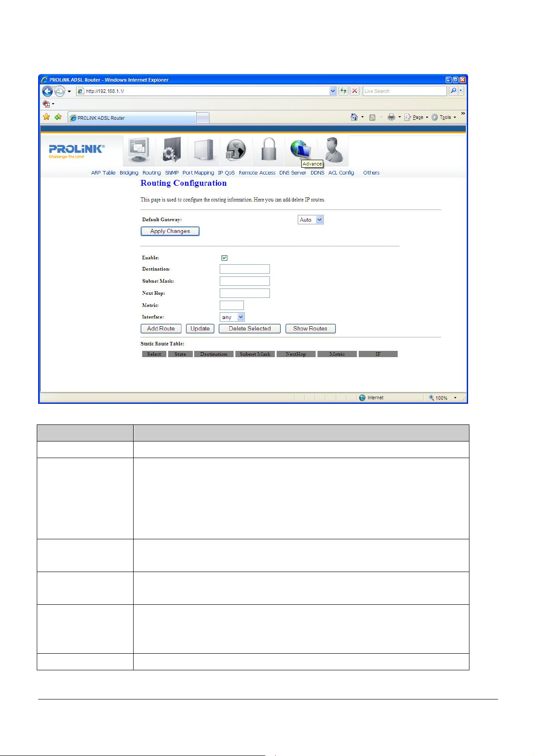Click the Home icon in the IE toolbar
Viewport: 534px width, 756px height.
pyautogui.click(x=354, y=118)
